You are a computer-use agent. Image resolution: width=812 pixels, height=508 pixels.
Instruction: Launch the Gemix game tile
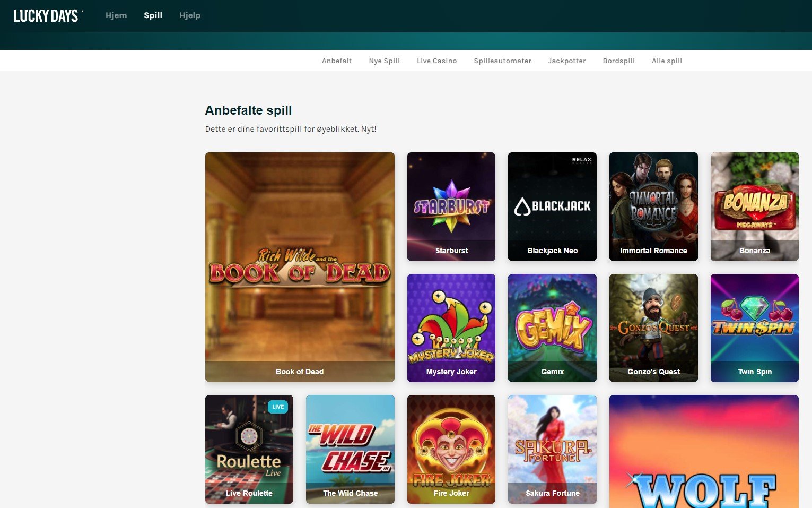[552, 328]
